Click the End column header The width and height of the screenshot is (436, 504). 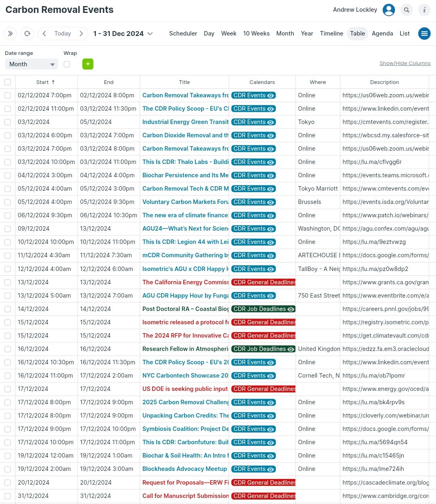pyautogui.click(x=109, y=82)
